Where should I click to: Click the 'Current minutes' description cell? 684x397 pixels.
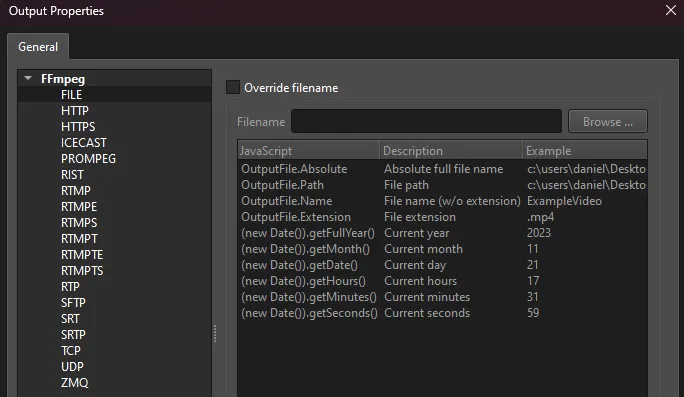(427, 297)
